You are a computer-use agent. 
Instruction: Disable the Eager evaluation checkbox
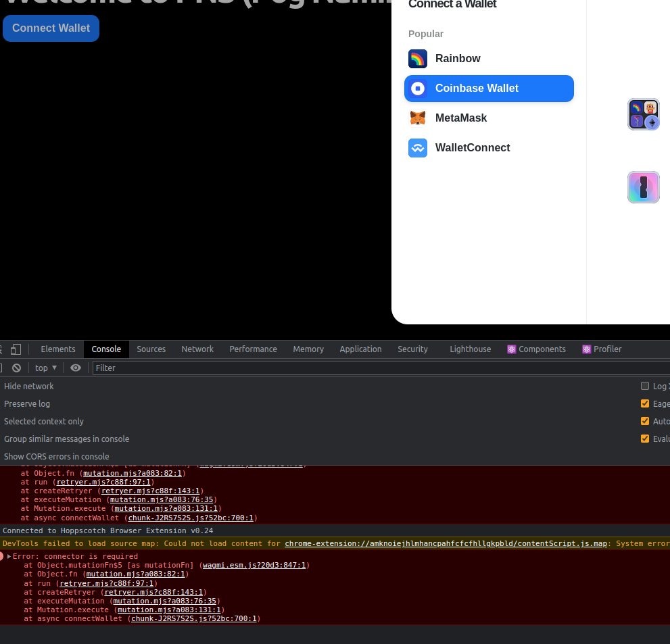coord(644,403)
